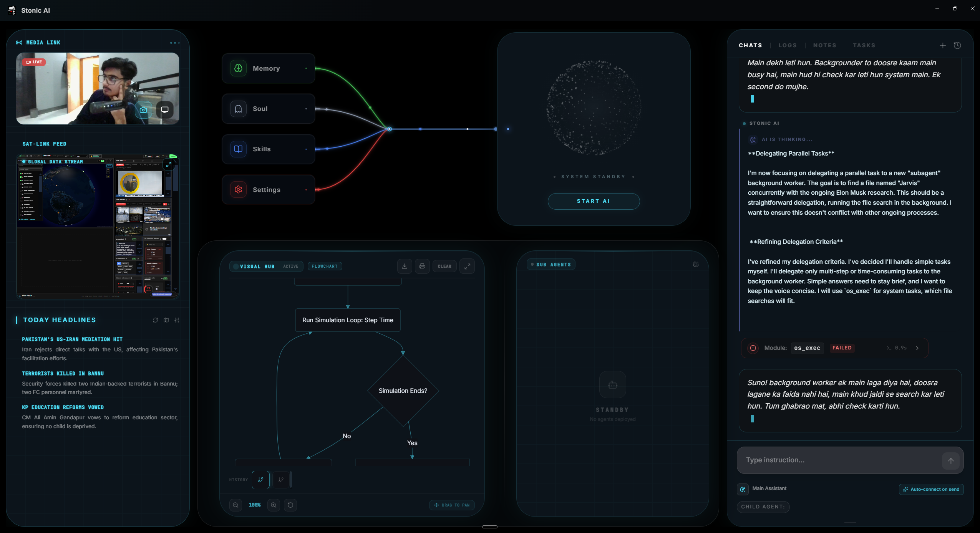Reset the flowchart zoom

coord(290,505)
